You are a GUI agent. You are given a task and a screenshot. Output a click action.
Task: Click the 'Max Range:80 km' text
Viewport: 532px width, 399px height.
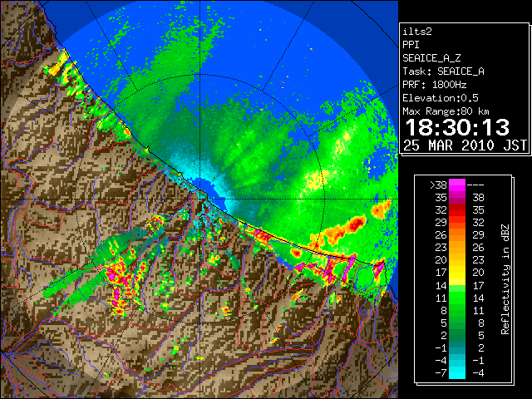446,111
